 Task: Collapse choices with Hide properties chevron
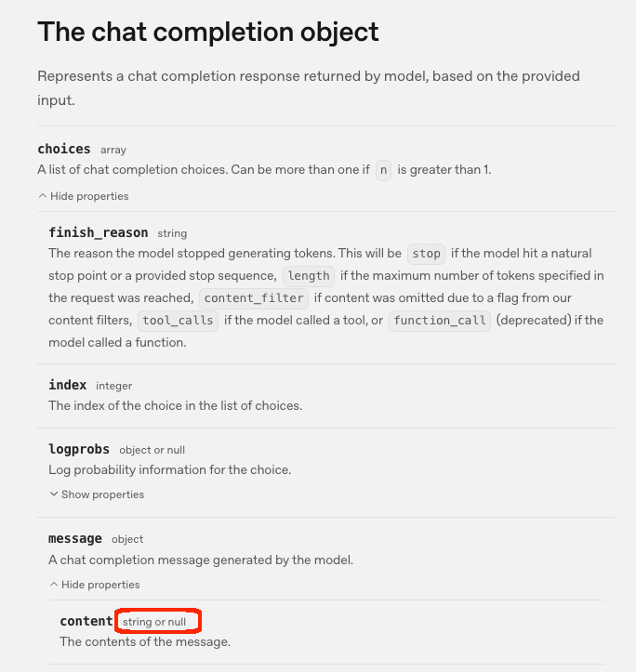tap(43, 196)
